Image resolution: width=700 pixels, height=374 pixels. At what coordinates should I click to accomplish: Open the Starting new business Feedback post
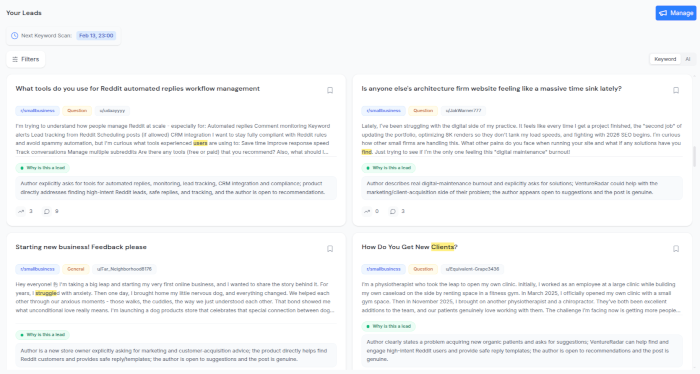pyautogui.click(x=81, y=247)
